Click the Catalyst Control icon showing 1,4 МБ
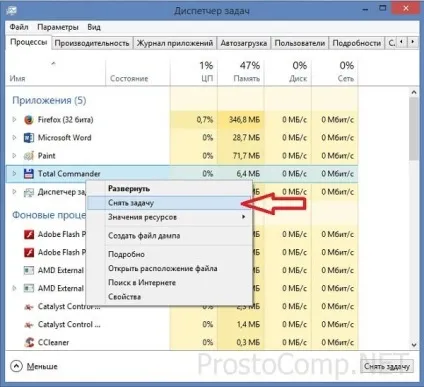This screenshot has height=387, width=424. (29, 325)
